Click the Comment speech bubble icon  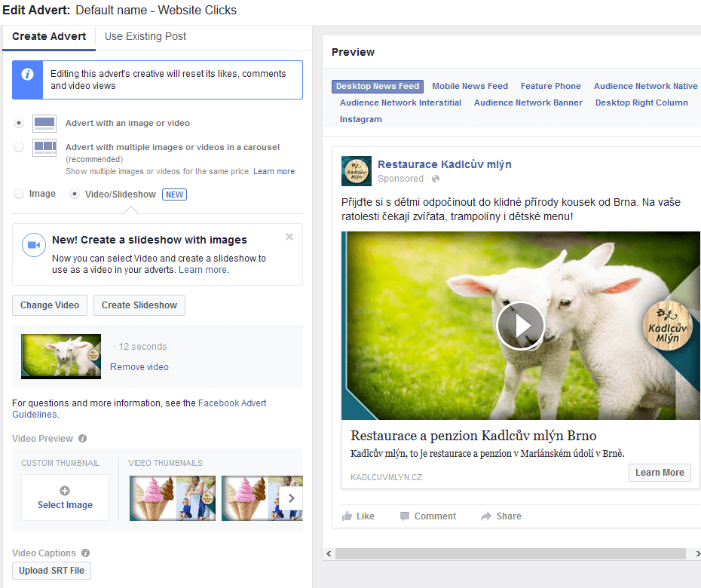point(405,516)
